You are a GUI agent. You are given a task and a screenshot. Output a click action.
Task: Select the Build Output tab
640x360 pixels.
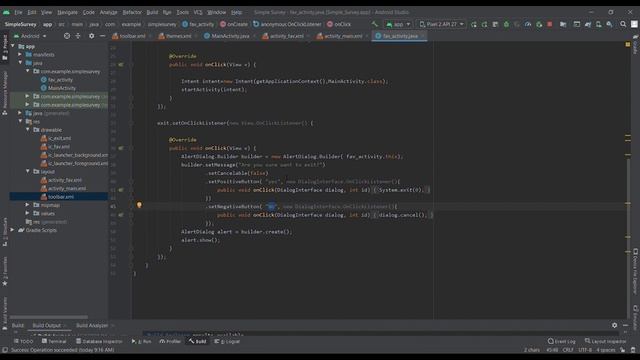(47, 325)
